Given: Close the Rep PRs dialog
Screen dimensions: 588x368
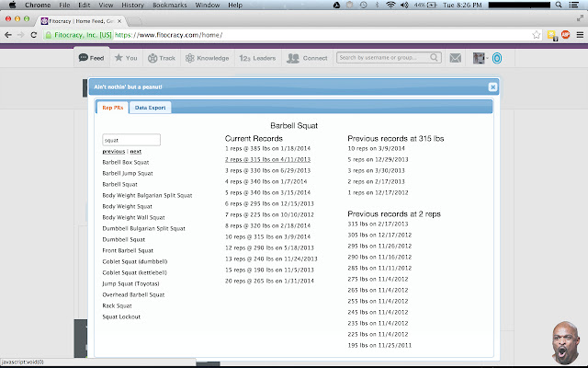Looking at the screenshot, I should point(492,87).
